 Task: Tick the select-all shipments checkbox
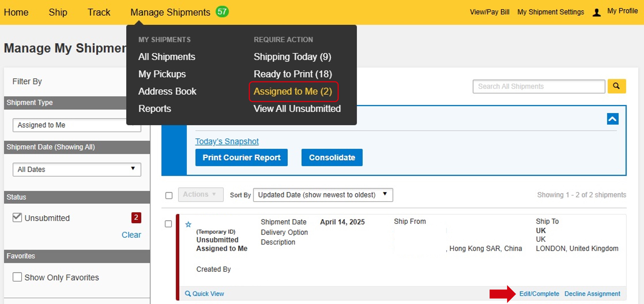coord(169,195)
